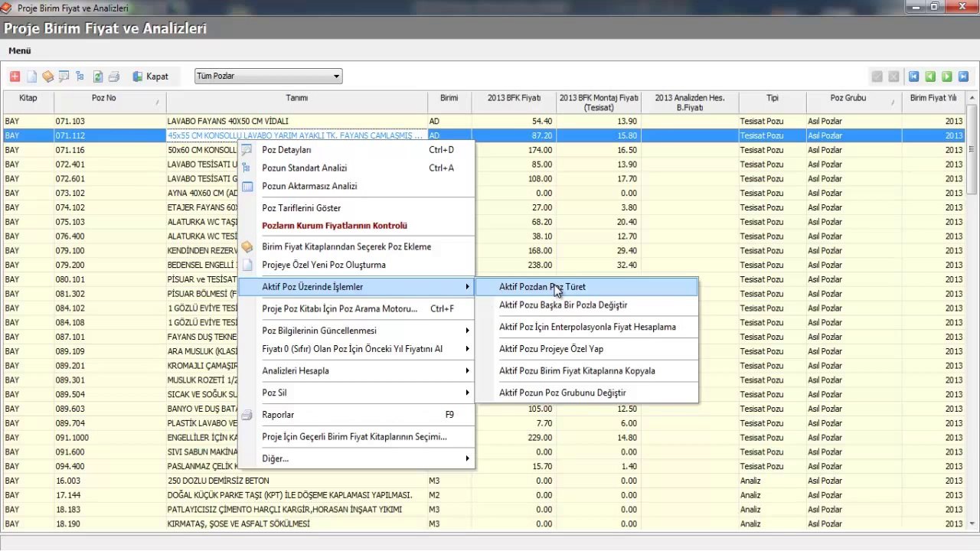The image size is (980, 551).
Task: Choose Aktif Pozu Projeye Özel Yap
Action: (x=586, y=349)
